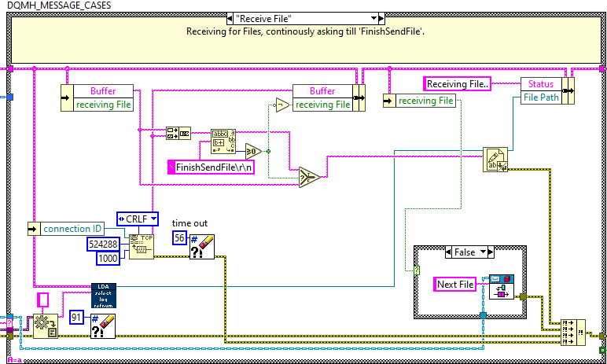Click the 524288 bytes constant
This screenshot has width=607, height=364.
(103, 245)
